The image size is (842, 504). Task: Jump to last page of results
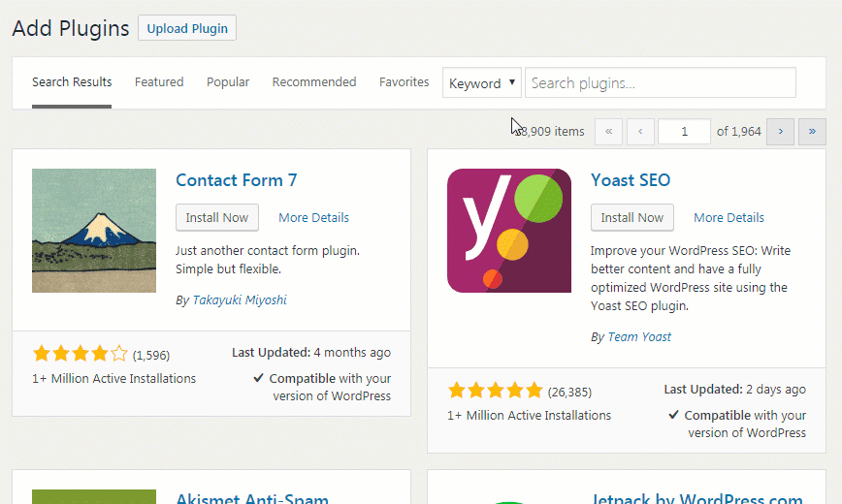[x=812, y=132]
